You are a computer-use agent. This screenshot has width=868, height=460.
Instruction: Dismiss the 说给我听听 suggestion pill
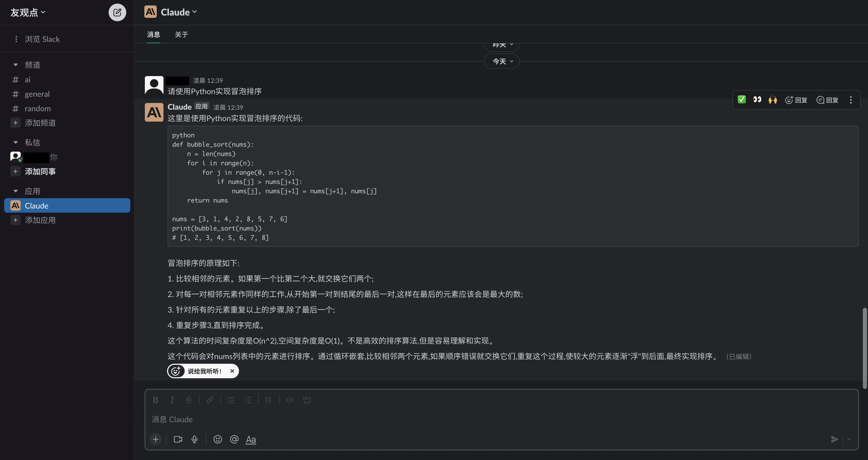[x=232, y=371]
